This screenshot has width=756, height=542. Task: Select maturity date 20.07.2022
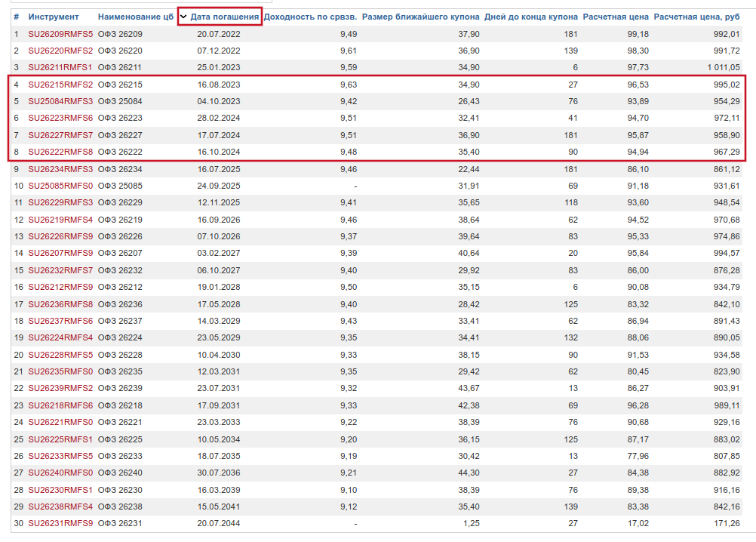click(218, 34)
